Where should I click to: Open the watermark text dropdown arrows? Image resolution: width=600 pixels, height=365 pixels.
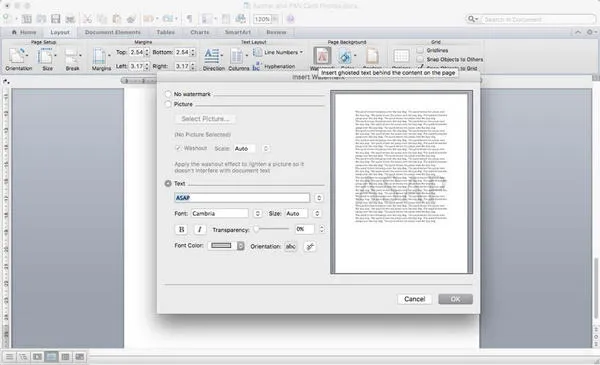point(319,198)
